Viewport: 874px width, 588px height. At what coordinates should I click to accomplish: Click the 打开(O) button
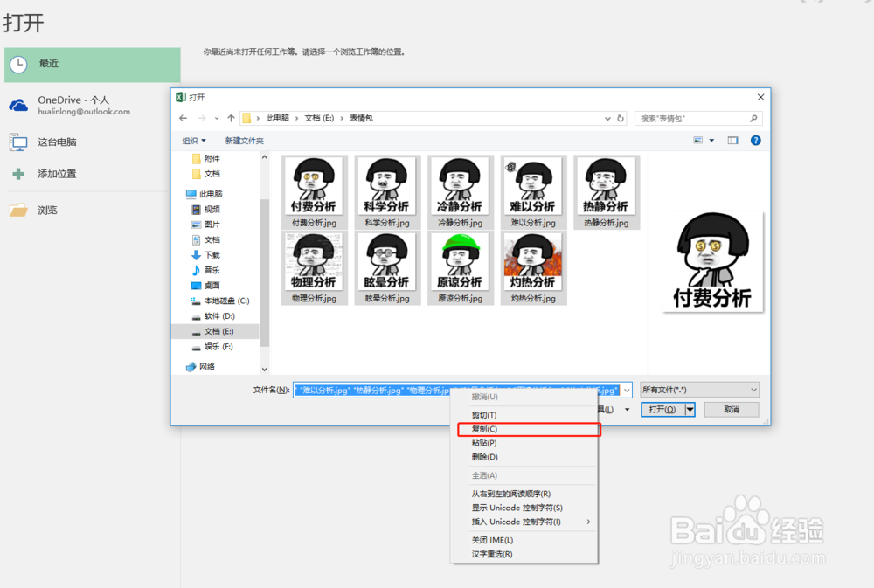(662, 410)
